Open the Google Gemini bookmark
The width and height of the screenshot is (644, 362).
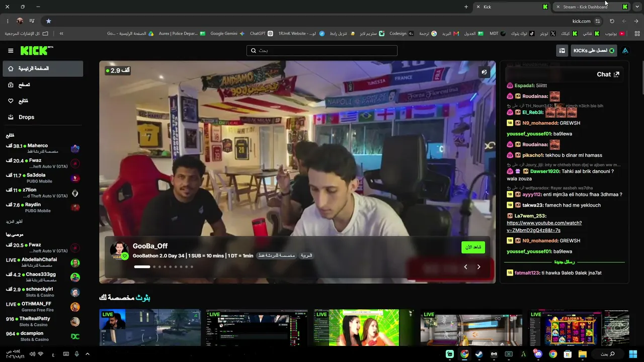click(x=227, y=34)
